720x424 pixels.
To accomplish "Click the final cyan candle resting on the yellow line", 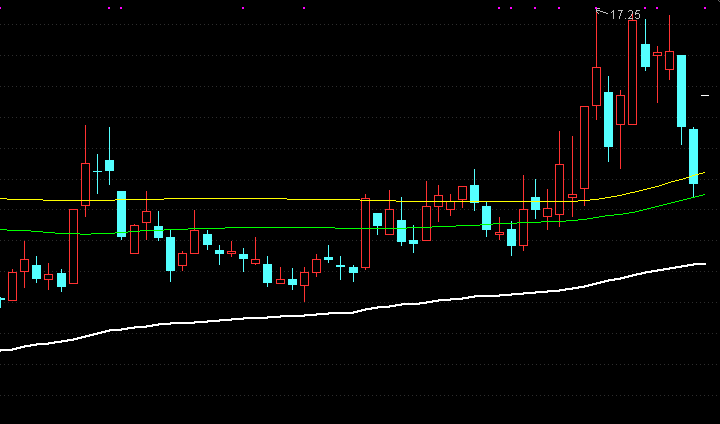I will click(693, 156).
